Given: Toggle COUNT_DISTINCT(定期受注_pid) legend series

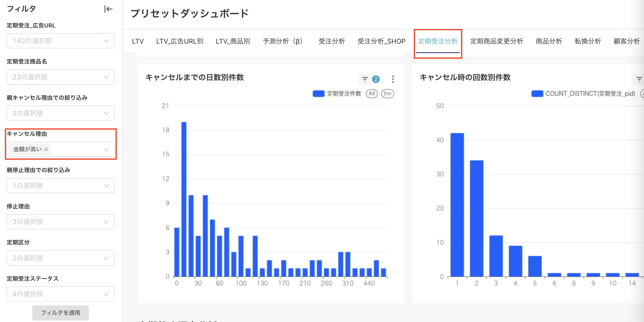Looking at the screenshot, I should click(583, 94).
